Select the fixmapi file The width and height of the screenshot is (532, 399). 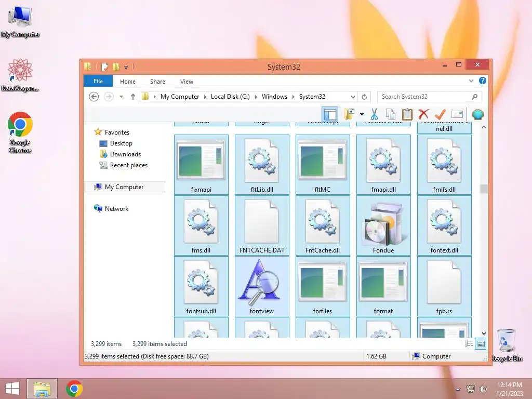(x=201, y=165)
